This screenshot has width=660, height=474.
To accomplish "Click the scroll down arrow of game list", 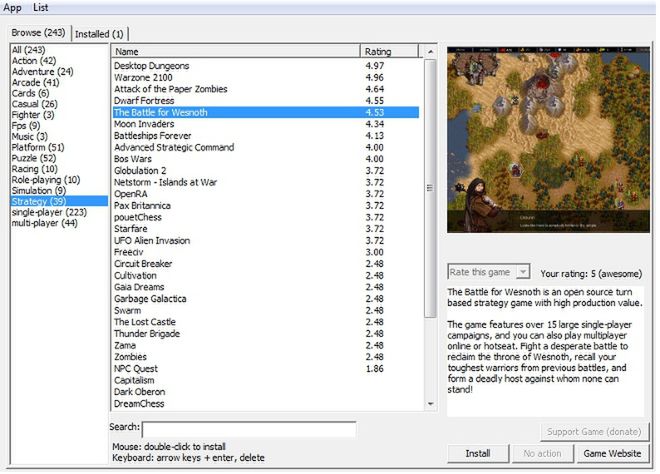I will click(430, 404).
